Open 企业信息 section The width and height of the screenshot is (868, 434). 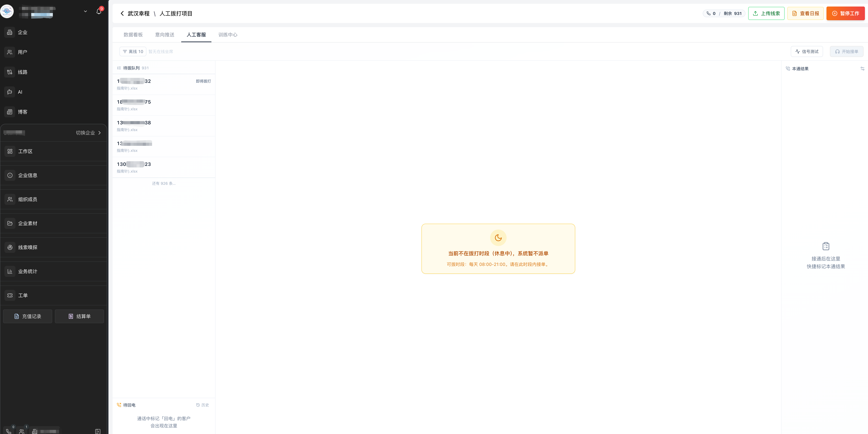[x=54, y=175]
